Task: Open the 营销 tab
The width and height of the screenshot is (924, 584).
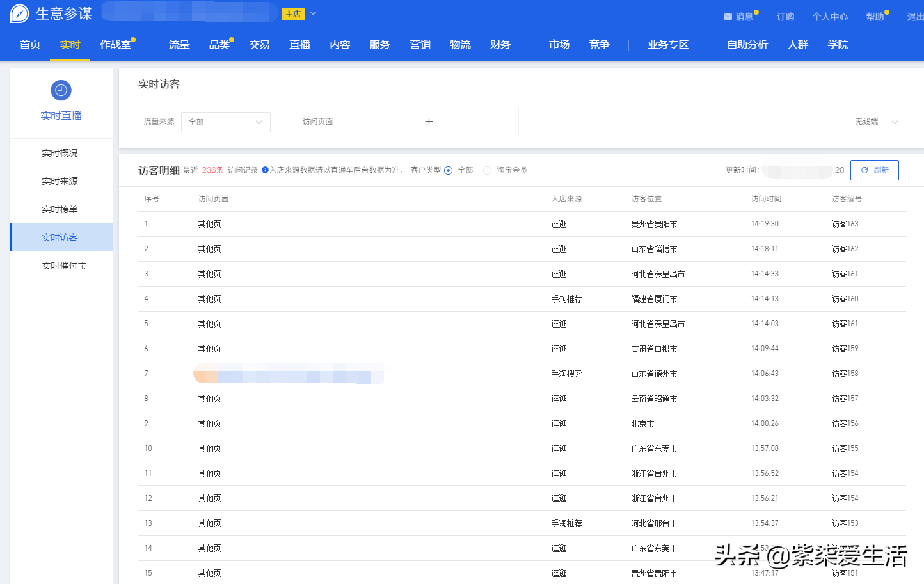Action: (x=420, y=45)
